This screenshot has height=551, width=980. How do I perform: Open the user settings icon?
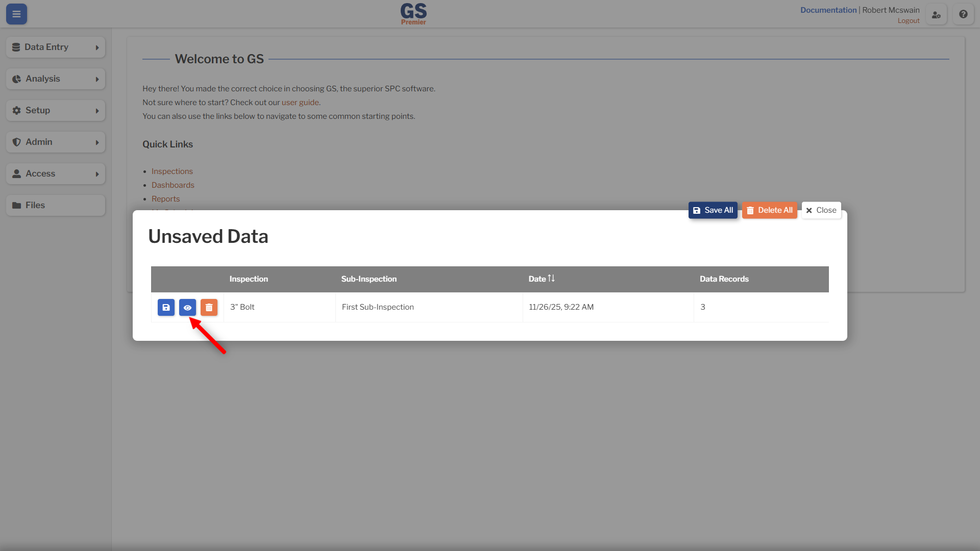coord(936,14)
